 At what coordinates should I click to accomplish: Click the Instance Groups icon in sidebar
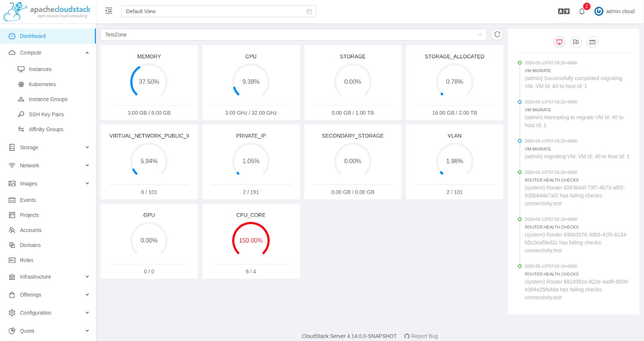coord(21,99)
